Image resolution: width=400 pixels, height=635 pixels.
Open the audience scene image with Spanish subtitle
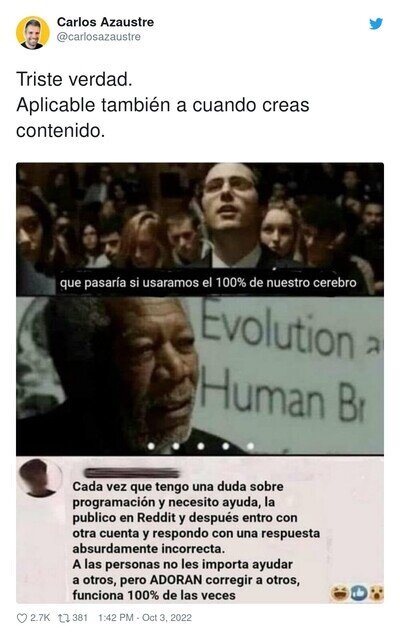pyautogui.click(x=200, y=229)
